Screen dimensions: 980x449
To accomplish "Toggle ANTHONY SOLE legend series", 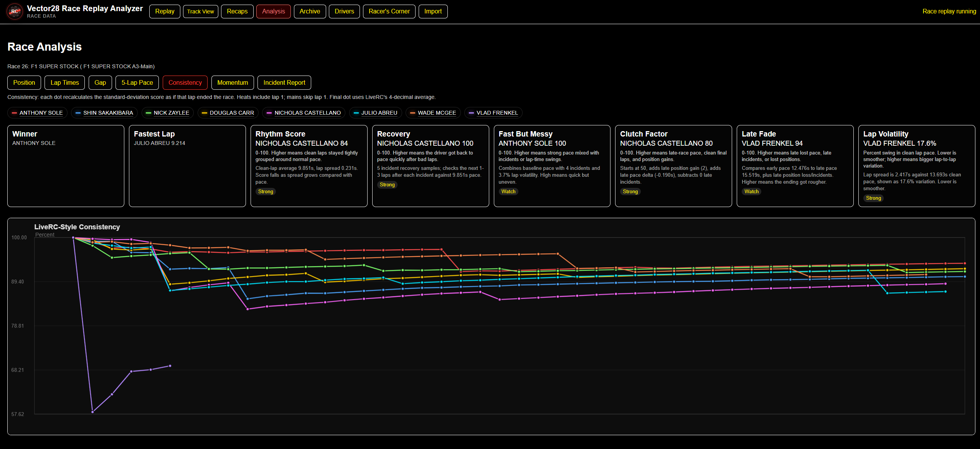I will tap(37, 113).
